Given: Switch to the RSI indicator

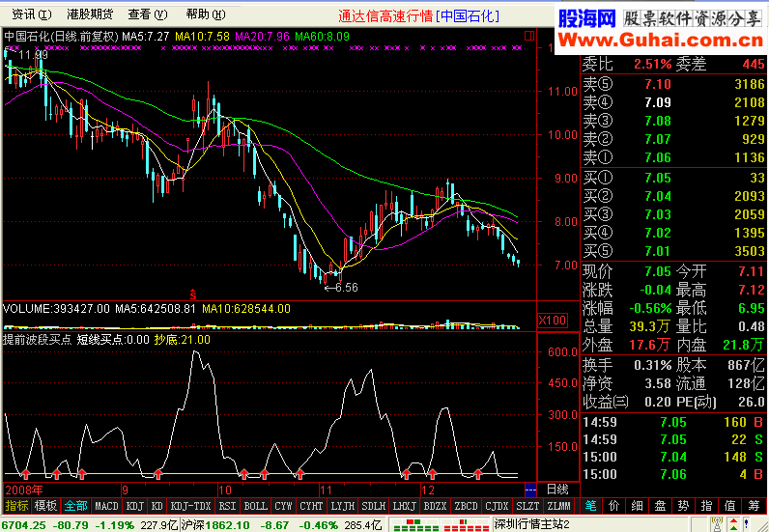Looking at the screenshot, I should point(227,506).
